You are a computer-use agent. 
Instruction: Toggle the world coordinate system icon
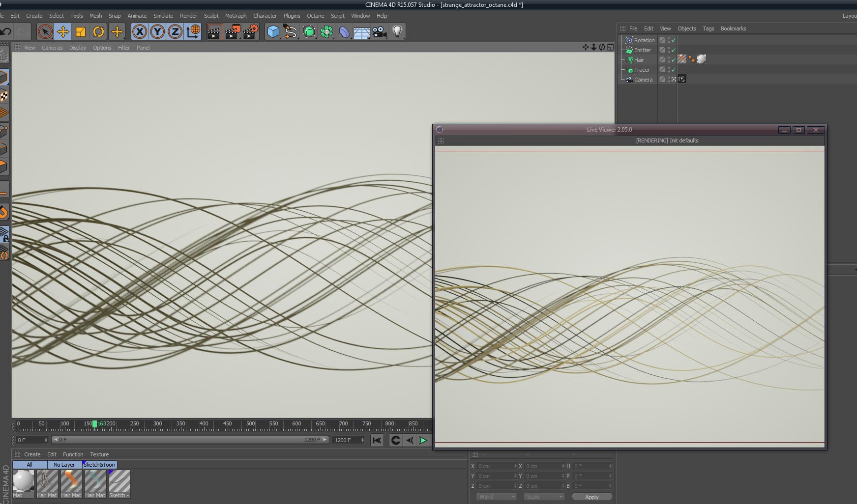(x=194, y=32)
